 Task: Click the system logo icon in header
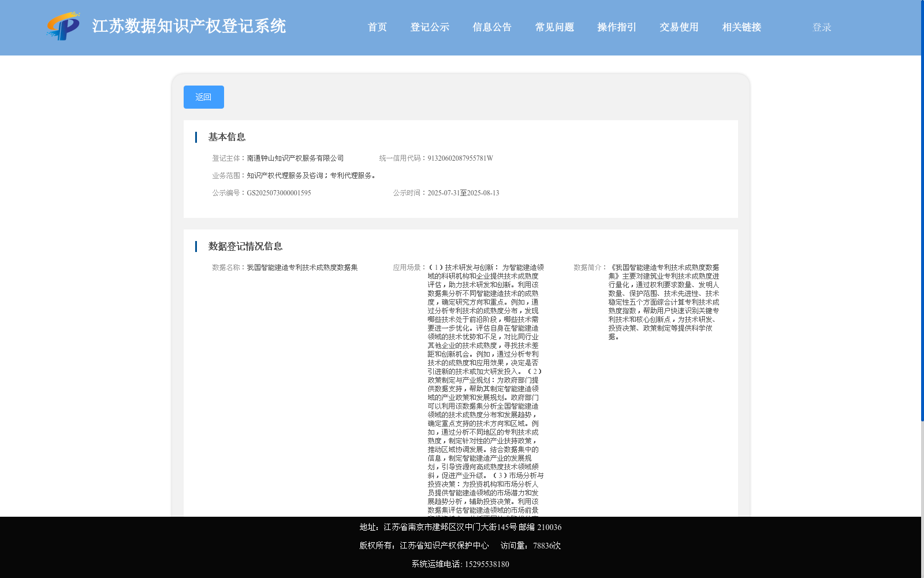(x=64, y=26)
